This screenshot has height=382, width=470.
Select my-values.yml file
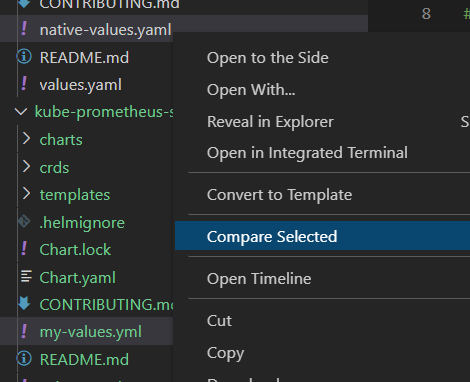click(91, 332)
